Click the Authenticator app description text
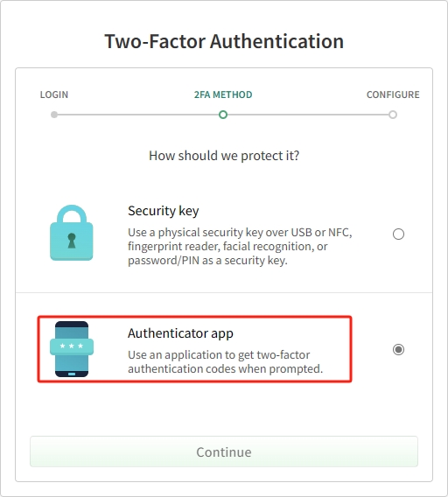Screen dimensions: 448x497 pos(226,362)
